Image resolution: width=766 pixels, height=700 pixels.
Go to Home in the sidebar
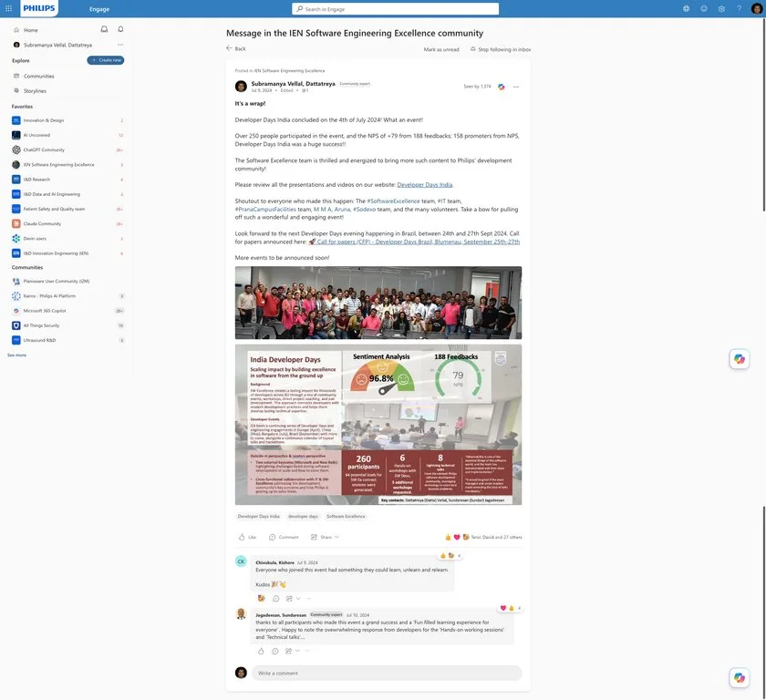(x=31, y=30)
